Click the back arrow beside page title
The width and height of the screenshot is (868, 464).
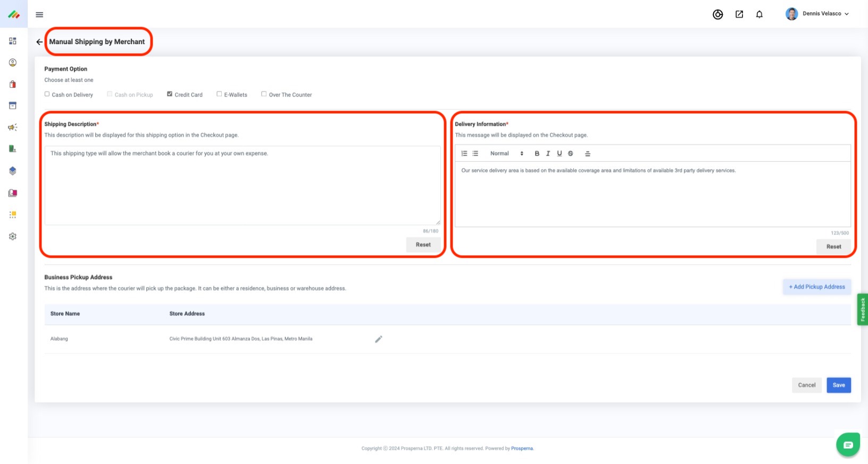39,42
